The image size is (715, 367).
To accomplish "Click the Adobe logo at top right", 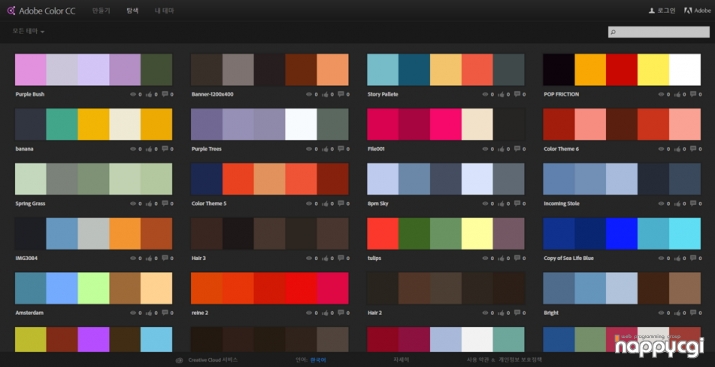I will (x=688, y=10).
